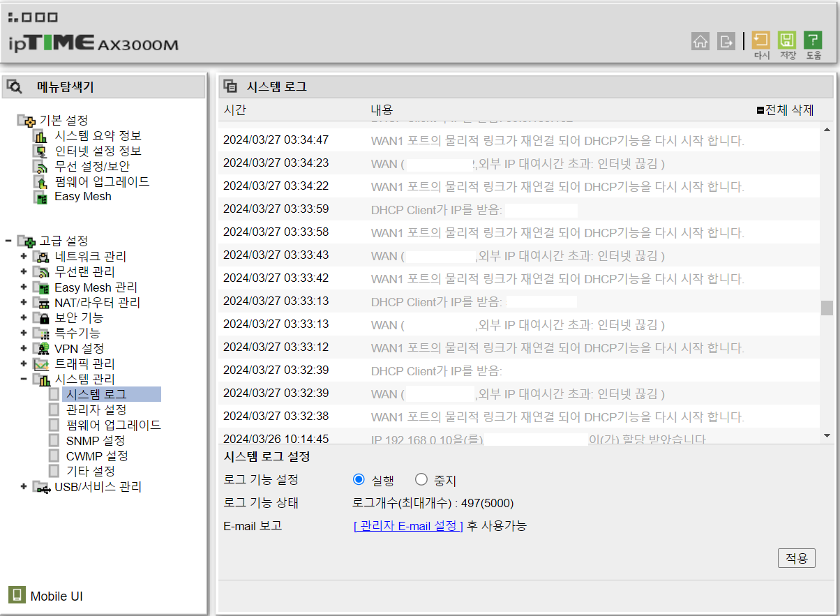The width and height of the screenshot is (840, 616).
Task: Open 시스템 요약 정보 page
Action: click(x=98, y=136)
